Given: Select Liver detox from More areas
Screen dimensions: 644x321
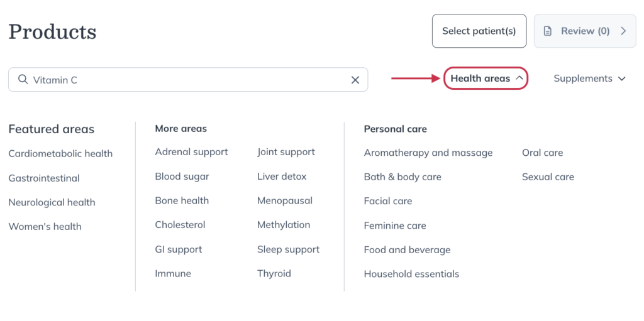Looking at the screenshot, I should tap(282, 177).
